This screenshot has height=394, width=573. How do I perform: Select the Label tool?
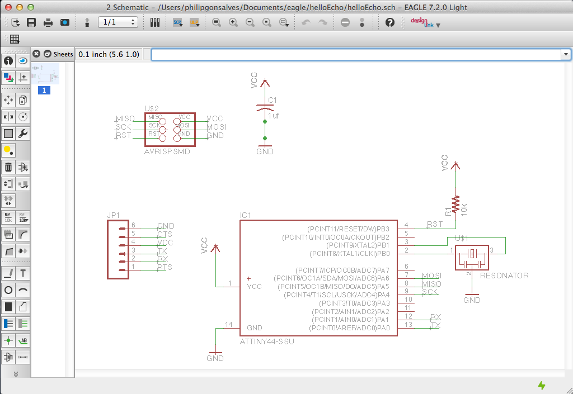[x=23, y=341]
